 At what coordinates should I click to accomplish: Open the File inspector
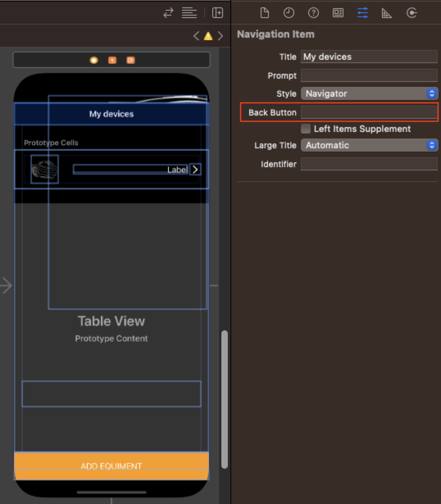coord(264,13)
